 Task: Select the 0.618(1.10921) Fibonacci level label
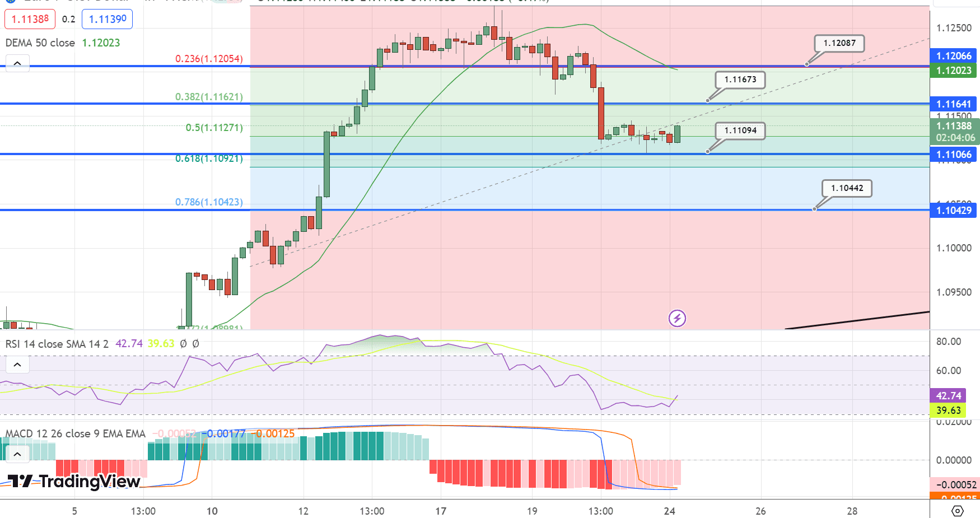[x=209, y=158]
